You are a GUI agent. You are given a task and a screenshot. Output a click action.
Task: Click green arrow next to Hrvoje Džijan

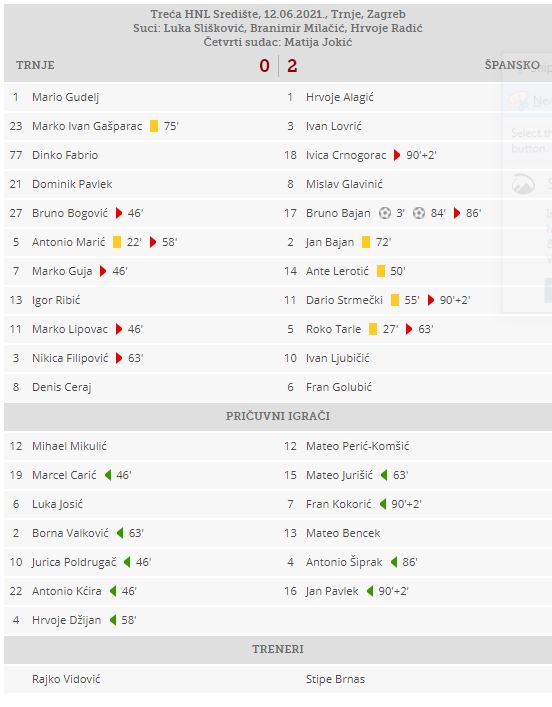pos(113,620)
